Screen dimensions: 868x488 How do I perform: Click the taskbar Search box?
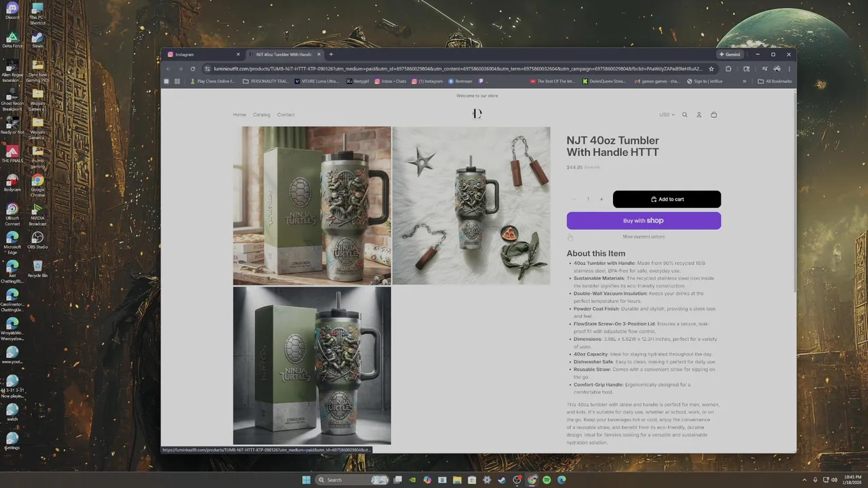[x=353, y=480]
